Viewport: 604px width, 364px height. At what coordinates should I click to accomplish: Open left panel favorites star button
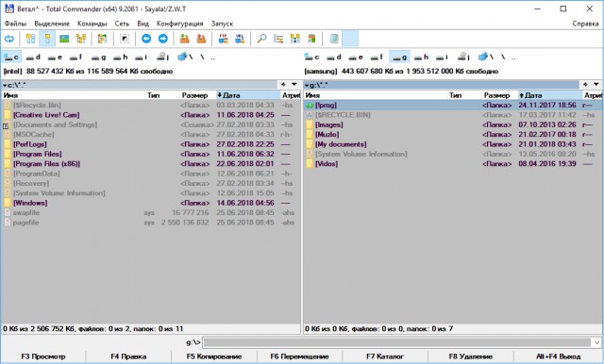pos(283,85)
